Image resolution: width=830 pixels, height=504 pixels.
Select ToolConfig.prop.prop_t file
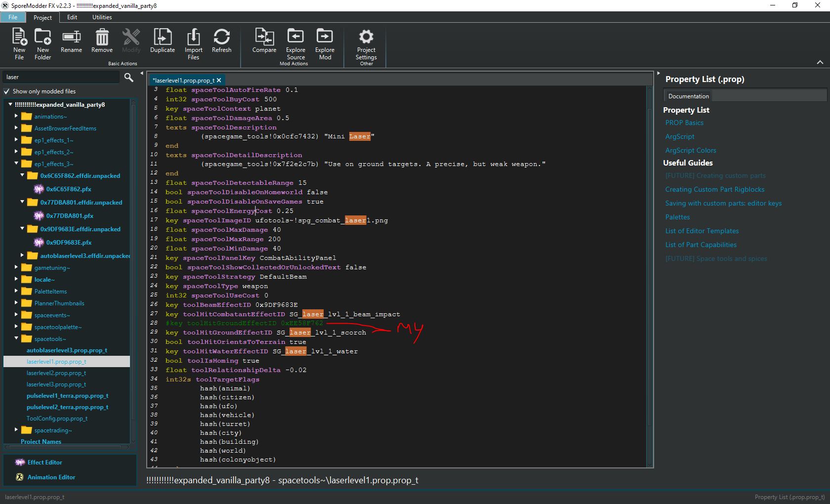tap(57, 419)
